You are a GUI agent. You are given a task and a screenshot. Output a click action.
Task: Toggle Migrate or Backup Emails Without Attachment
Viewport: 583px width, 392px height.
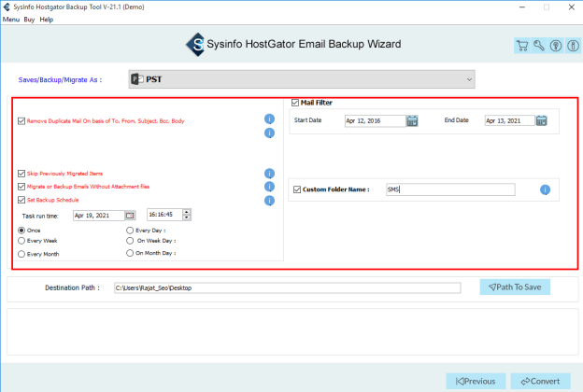(x=21, y=187)
